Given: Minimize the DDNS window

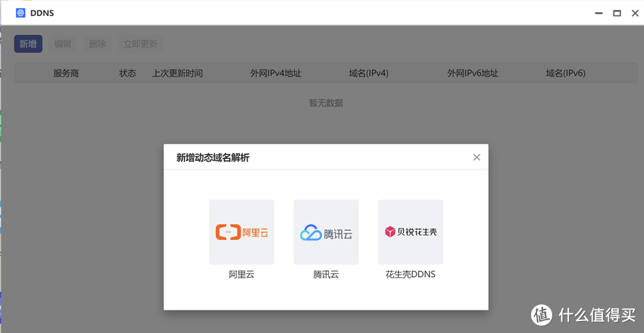Looking at the screenshot, I should [x=599, y=13].
